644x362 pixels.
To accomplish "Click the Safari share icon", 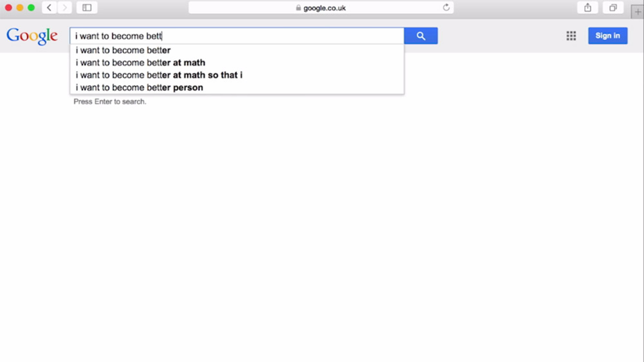I will pyautogui.click(x=587, y=8).
